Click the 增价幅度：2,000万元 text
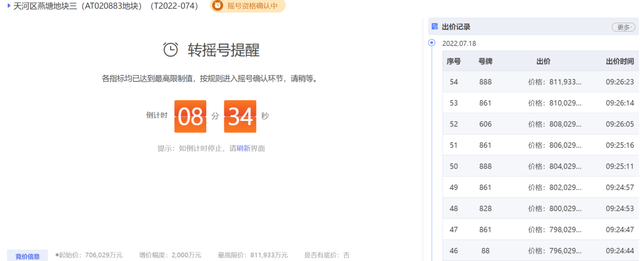The image size is (644, 261). coord(170,255)
